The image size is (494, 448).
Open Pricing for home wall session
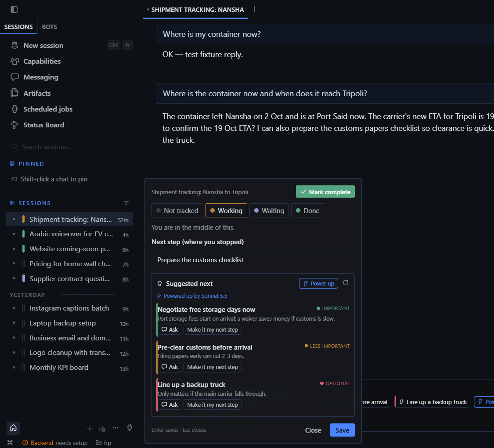pyautogui.click(x=69, y=264)
